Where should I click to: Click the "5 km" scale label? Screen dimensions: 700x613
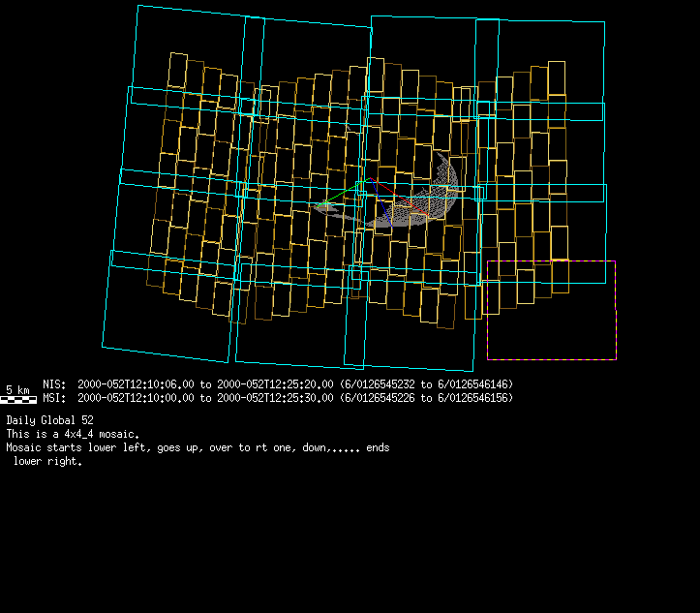pyautogui.click(x=17, y=389)
